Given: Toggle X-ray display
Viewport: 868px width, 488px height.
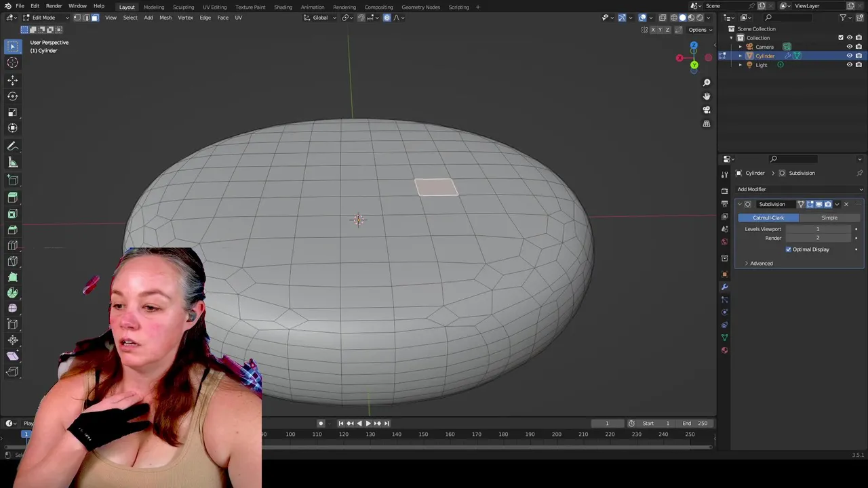Looking at the screenshot, I should coord(663,18).
